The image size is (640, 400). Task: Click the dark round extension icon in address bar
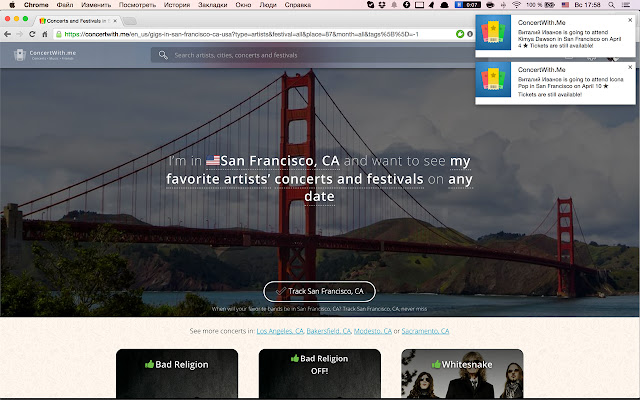pos(470,34)
